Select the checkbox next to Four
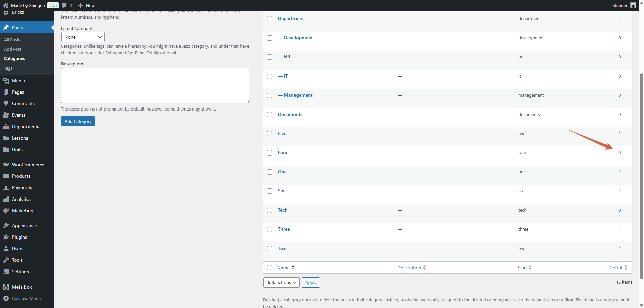Image resolution: width=644 pixels, height=308 pixels. point(270,153)
